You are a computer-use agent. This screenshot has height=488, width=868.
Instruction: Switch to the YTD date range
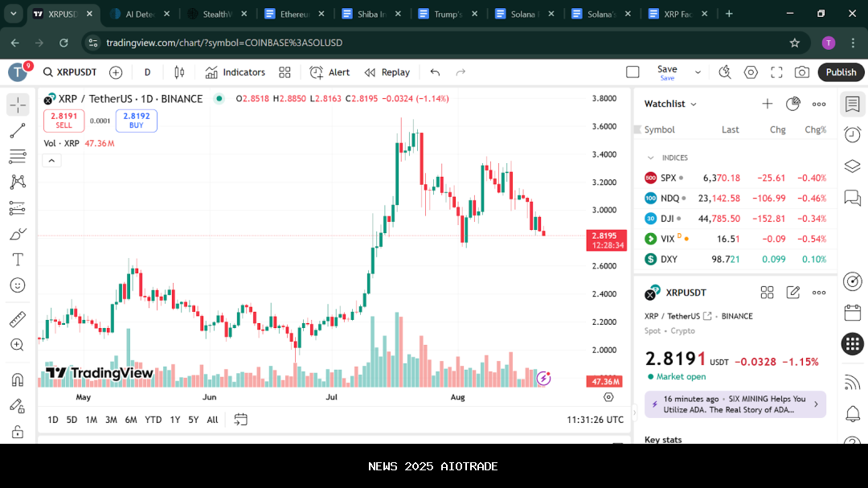pyautogui.click(x=153, y=420)
